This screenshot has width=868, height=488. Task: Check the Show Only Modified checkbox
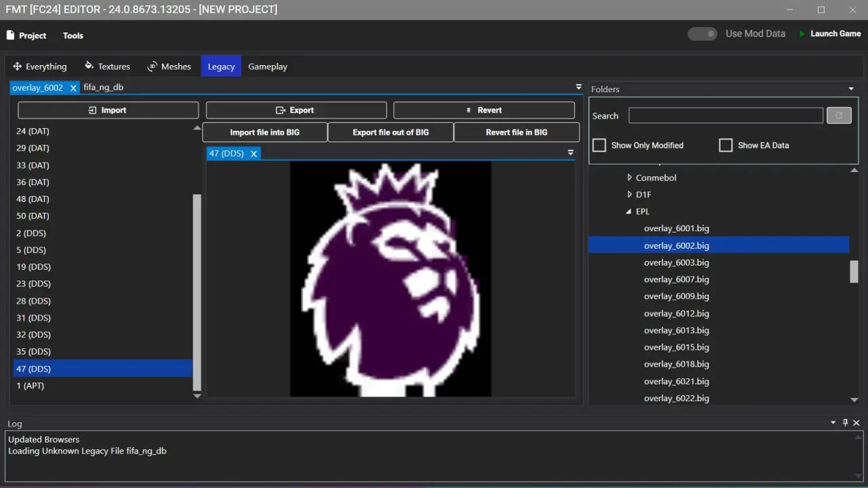pos(599,145)
